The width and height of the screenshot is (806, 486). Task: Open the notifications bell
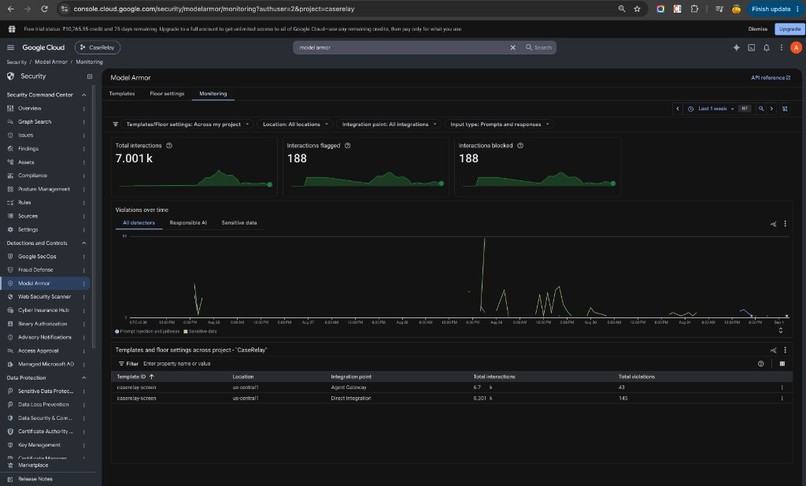pyautogui.click(x=766, y=47)
